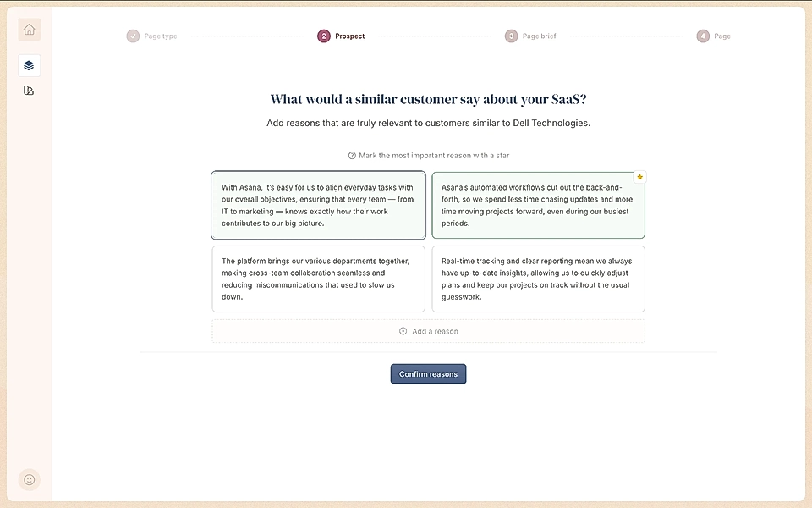812x508 pixels.
Task: Jump to the Page brief step
Action: point(530,36)
